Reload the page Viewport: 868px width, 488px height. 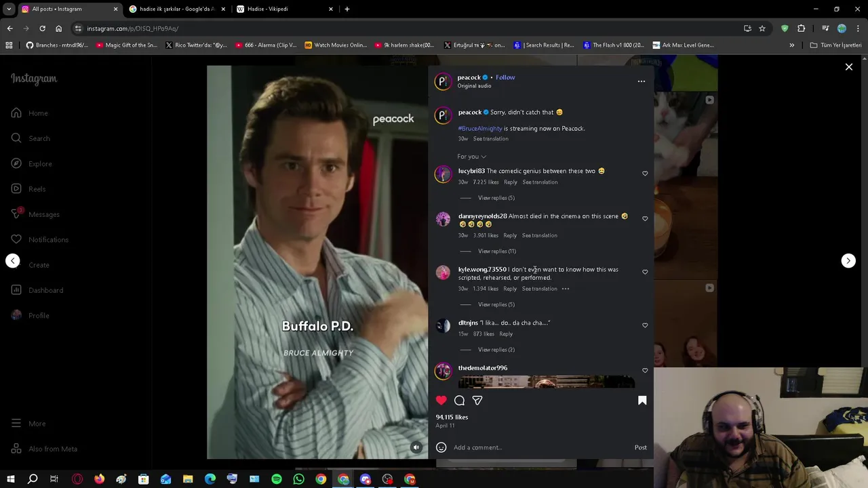tap(42, 28)
